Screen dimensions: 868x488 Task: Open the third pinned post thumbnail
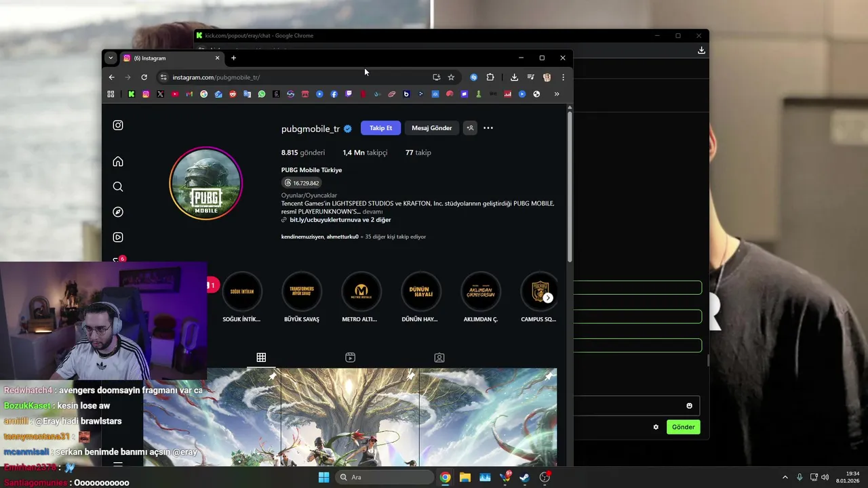[488, 417]
